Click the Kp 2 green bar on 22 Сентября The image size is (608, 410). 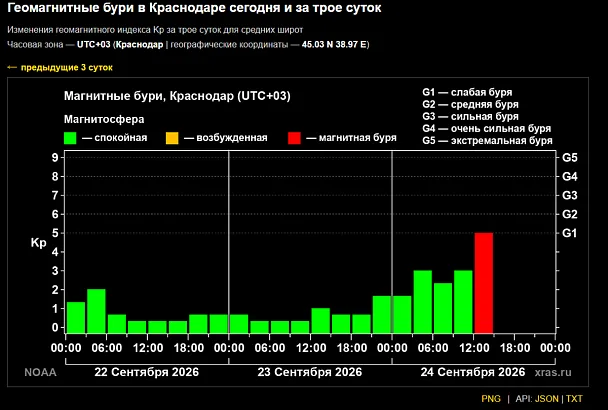96,311
